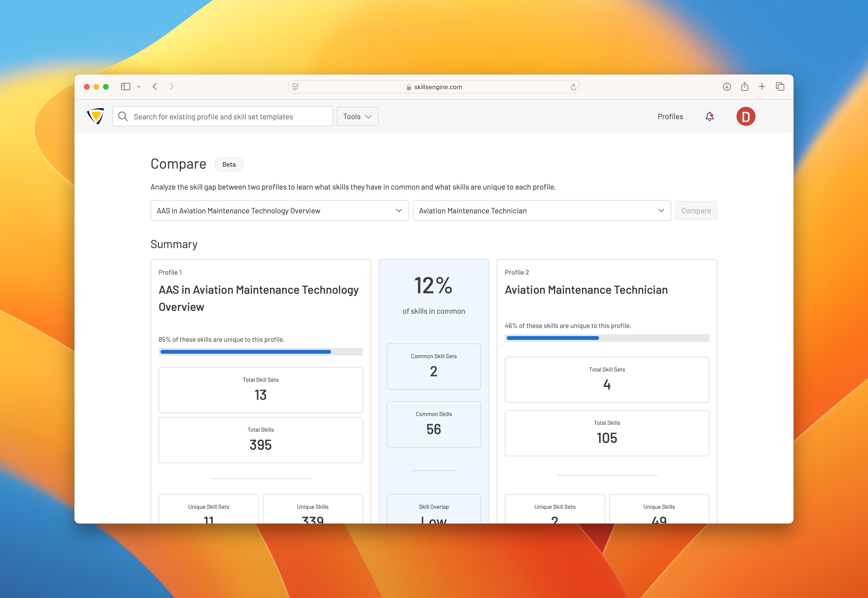Click the Beta badge next to Compare

point(229,165)
